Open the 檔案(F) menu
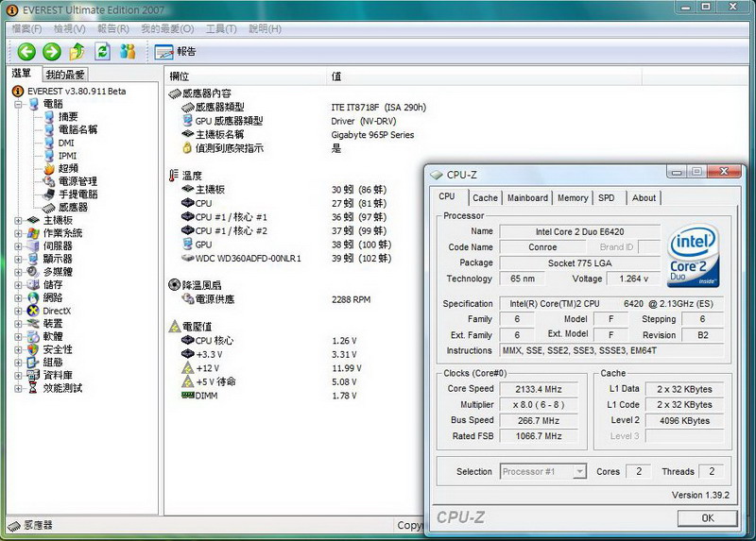This screenshot has width=756, height=541. [x=26, y=29]
